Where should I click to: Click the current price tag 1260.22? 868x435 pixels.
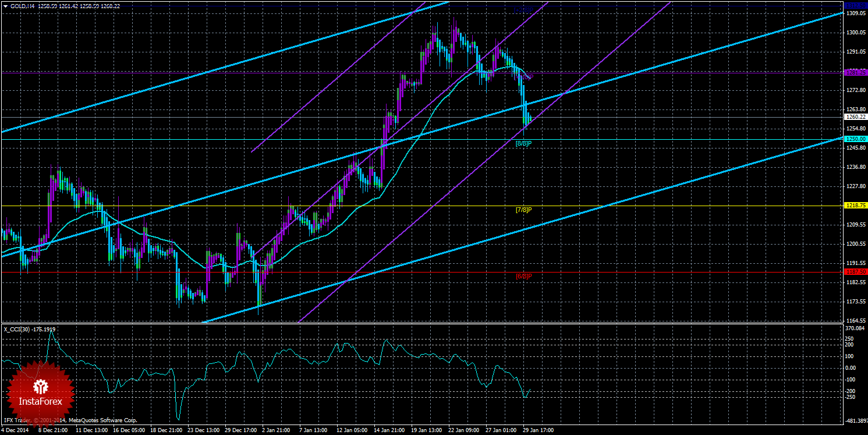[856, 117]
